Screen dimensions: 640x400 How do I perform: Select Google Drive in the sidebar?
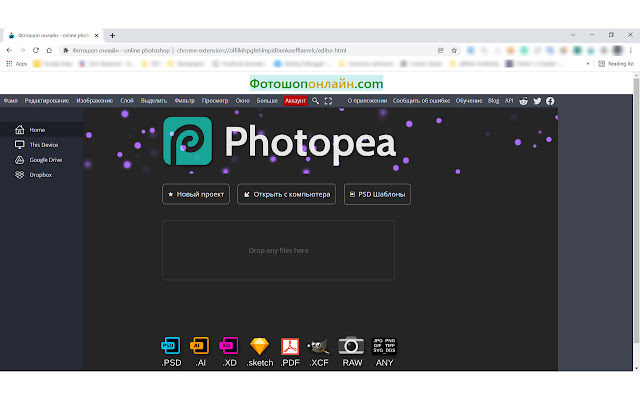(x=42, y=160)
